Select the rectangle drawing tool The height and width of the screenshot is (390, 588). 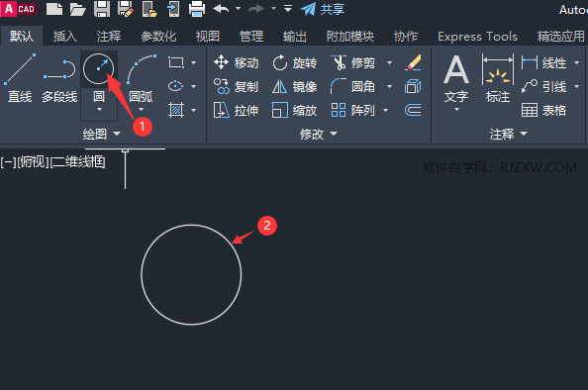(176, 62)
